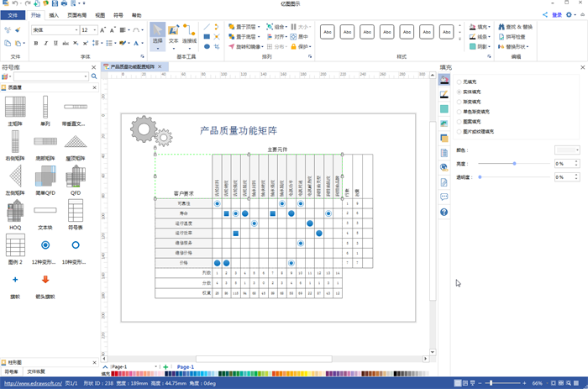Screen dimensions: 588x389
Task: Toggle bold text formatting
Action: coord(35,43)
